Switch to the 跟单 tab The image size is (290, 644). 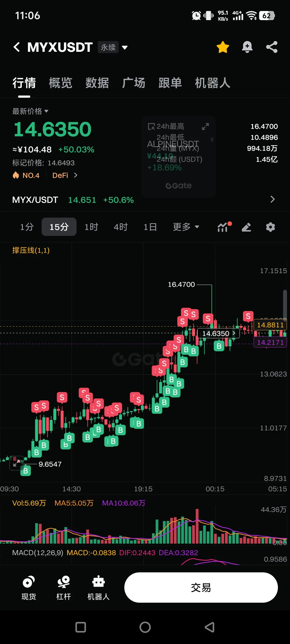click(x=170, y=83)
